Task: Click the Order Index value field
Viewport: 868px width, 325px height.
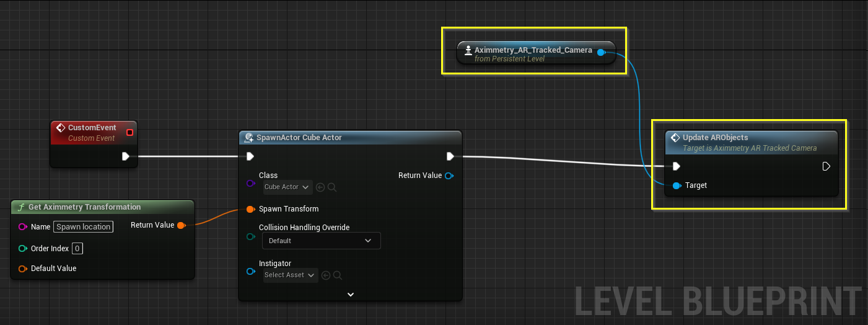Action: point(77,249)
